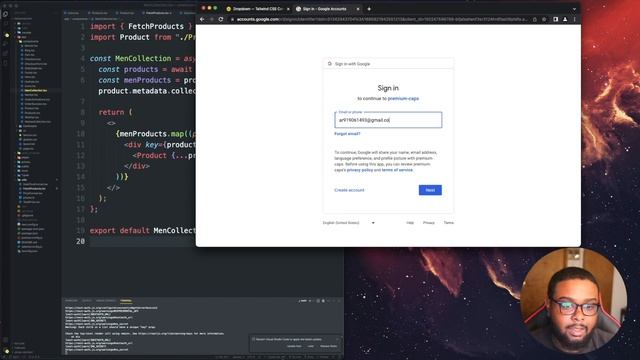Open VS Code Explorer activity bar icon
Image resolution: width=640 pixels, height=360 pixels.
pyautogui.click(x=5, y=14)
